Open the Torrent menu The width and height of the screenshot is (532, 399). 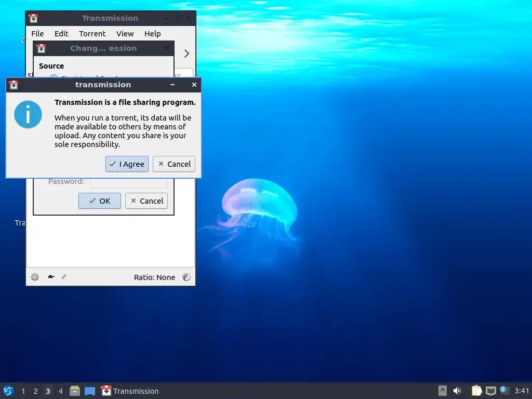[92, 34]
